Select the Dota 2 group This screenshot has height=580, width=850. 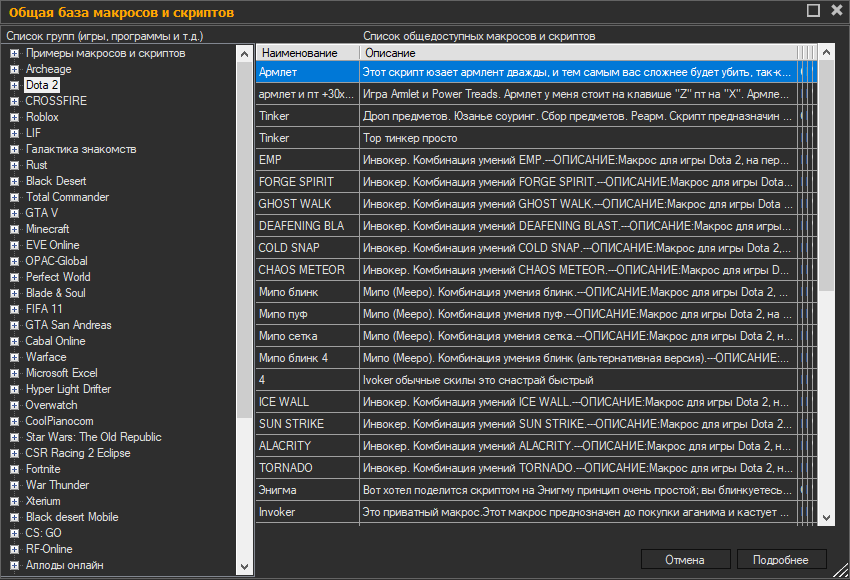[x=42, y=85]
